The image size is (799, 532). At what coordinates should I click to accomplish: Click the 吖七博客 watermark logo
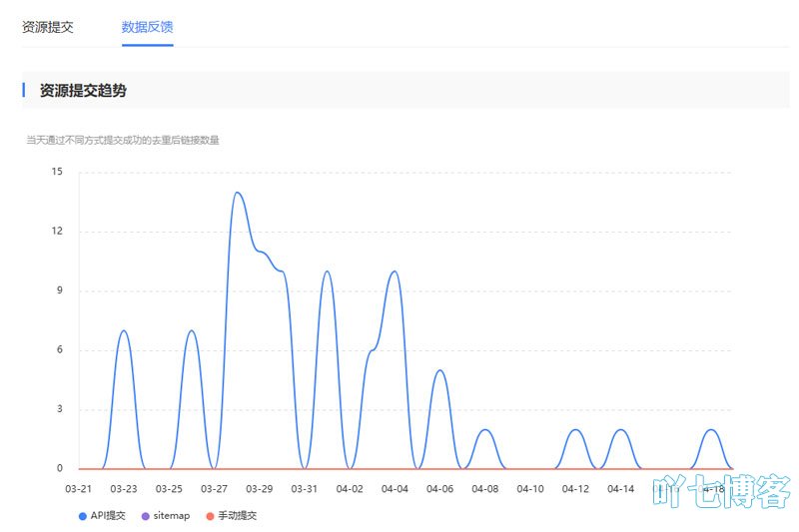(721, 493)
